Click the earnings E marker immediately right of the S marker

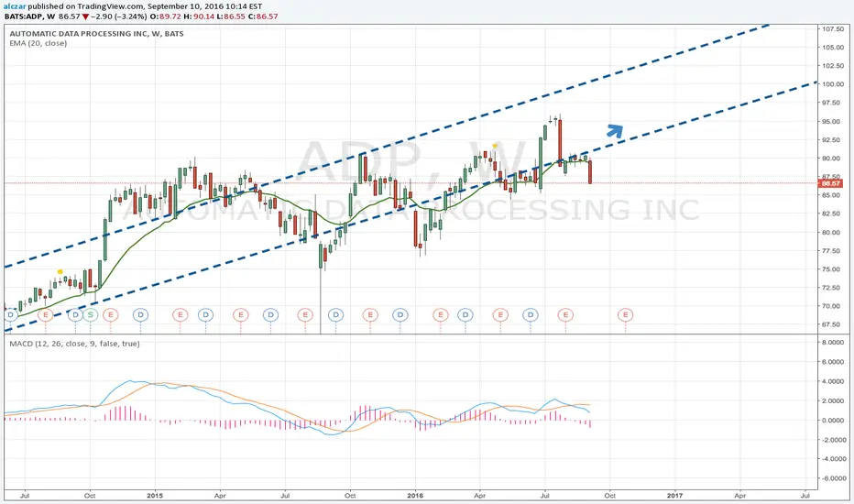click(x=110, y=314)
